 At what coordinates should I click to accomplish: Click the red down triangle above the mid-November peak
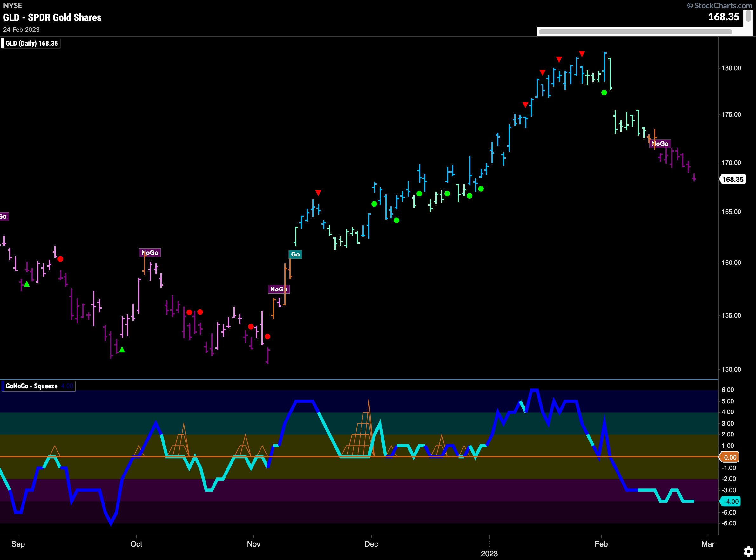tap(318, 193)
